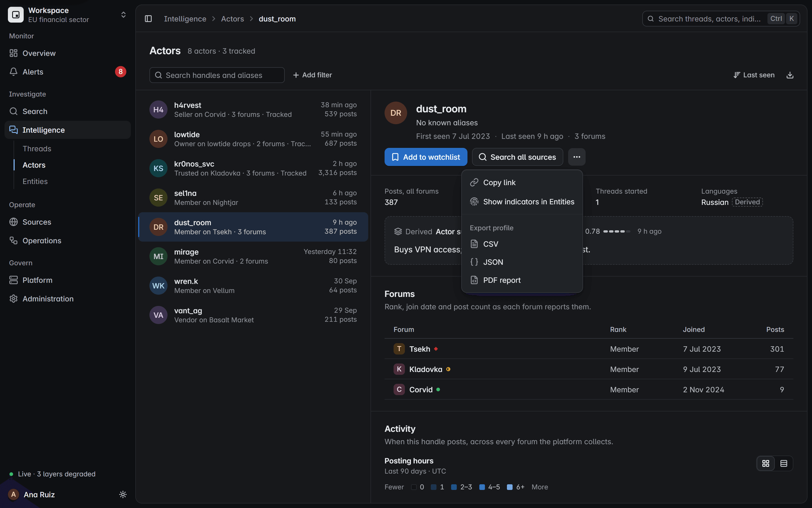Close the more options ellipsis menu

[x=577, y=157]
